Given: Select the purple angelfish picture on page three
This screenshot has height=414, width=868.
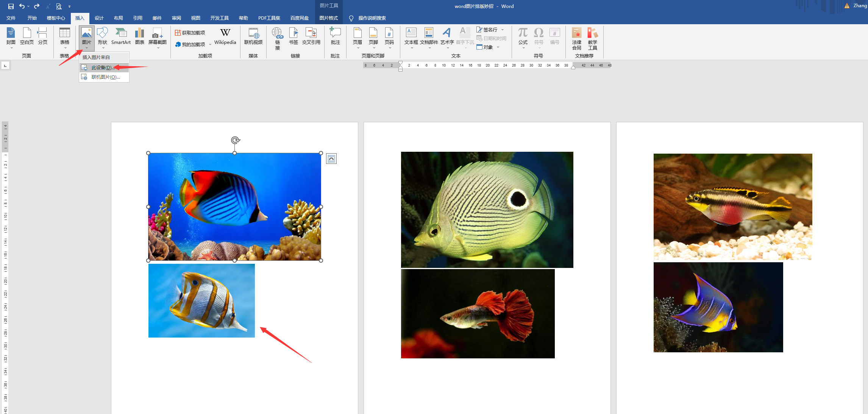Looking at the screenshot, I should click(718, 307).
